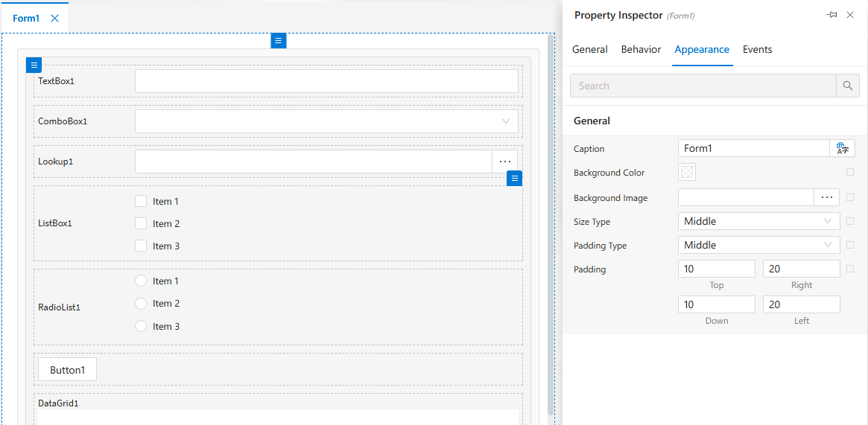Viewport: 868px width, 425px height.
Task: Edit the Padding Left value
Action: pyautogui.click(x=802, y=304)
